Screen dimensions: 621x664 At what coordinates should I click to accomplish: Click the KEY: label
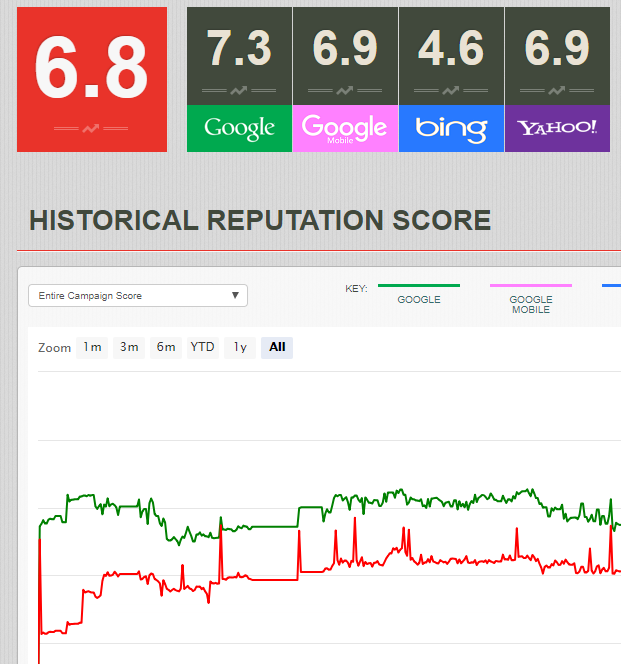coord(356,289)
